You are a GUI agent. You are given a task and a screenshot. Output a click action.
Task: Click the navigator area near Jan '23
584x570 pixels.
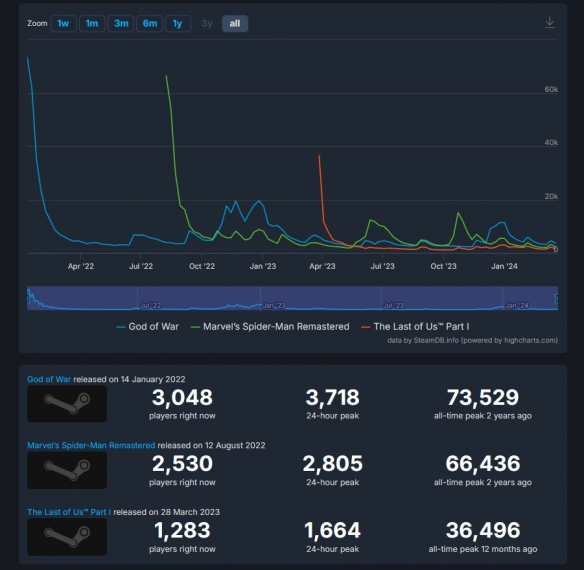point(274,305)
